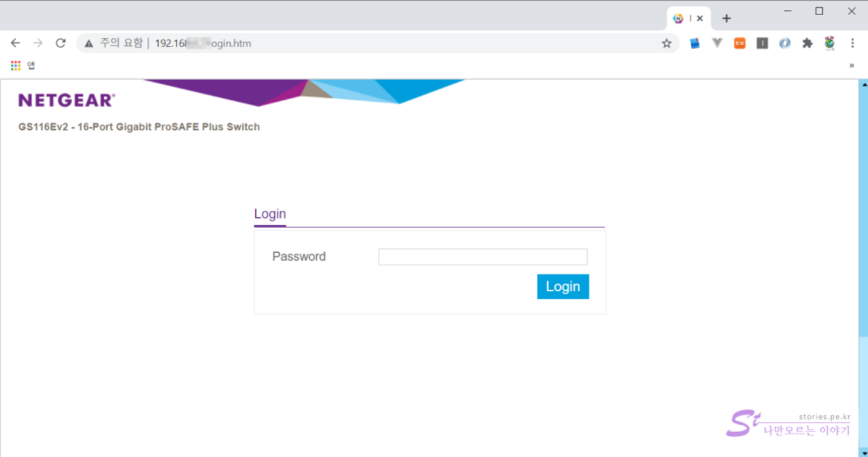This screenshot has width=868, height=457.
Task: Open the orange EX extension icon
Action: 739,43
